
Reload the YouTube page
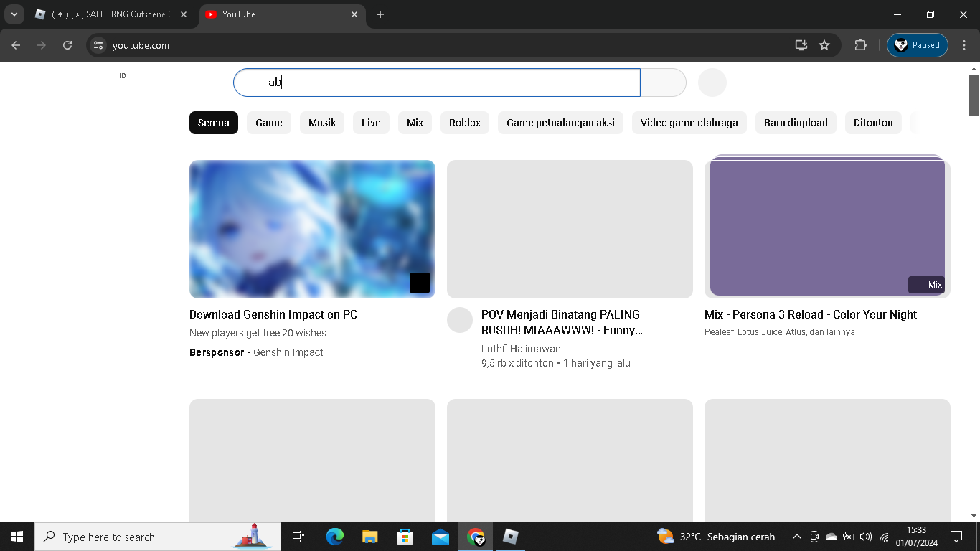(67, 45)
